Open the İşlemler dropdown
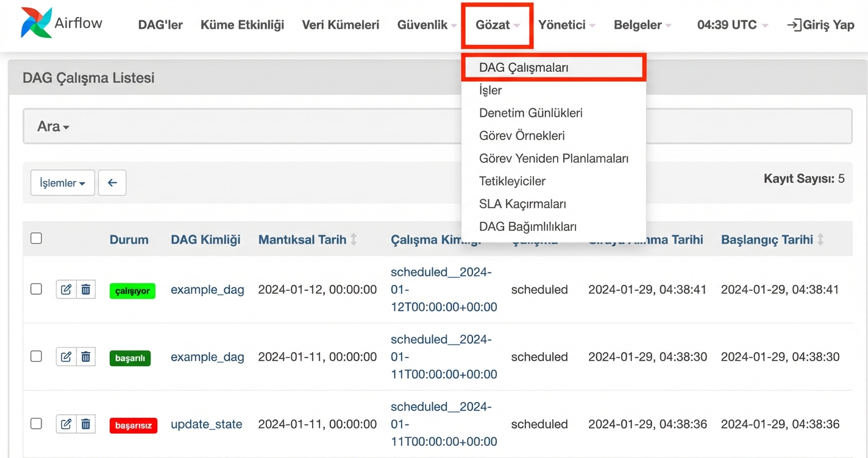This screenshot has height=458, width=868. tap(62, 183)
